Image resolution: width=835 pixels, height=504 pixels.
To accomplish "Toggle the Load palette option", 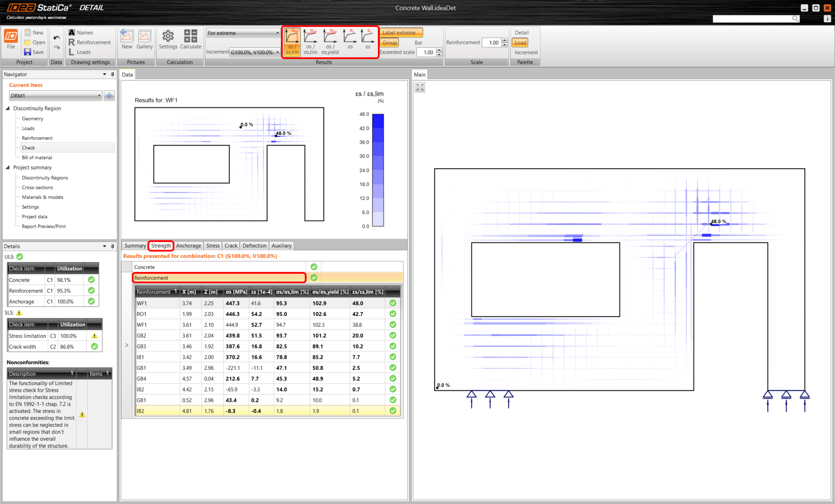I will [520, 43].
